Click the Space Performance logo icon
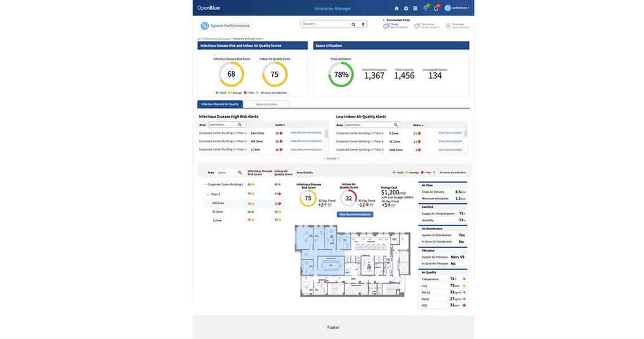This screenshot has width=644, height=339. [x=205, y=26]
